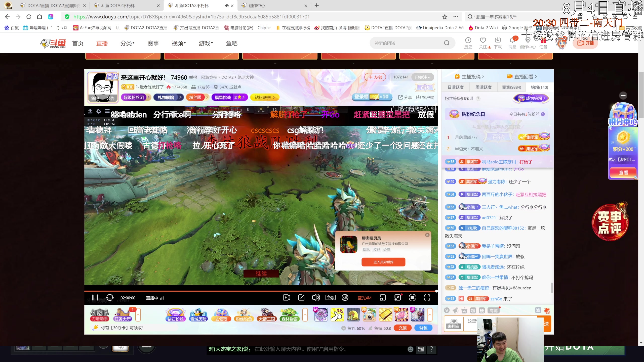This screenshot has height=362, width=644.
Task: Click the 分享 share link
Action: point(405,97)
